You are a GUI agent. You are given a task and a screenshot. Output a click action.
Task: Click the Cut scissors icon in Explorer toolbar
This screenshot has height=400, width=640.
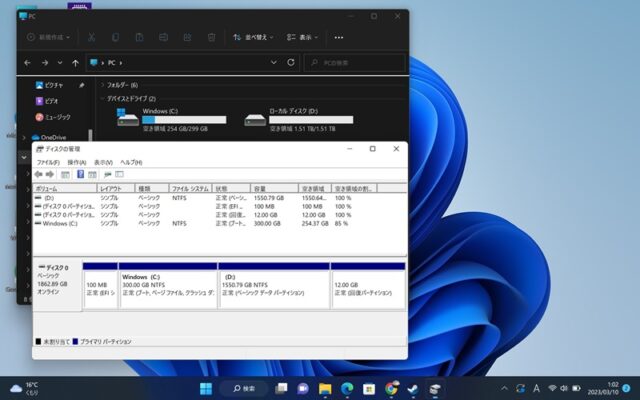[91, 37]
